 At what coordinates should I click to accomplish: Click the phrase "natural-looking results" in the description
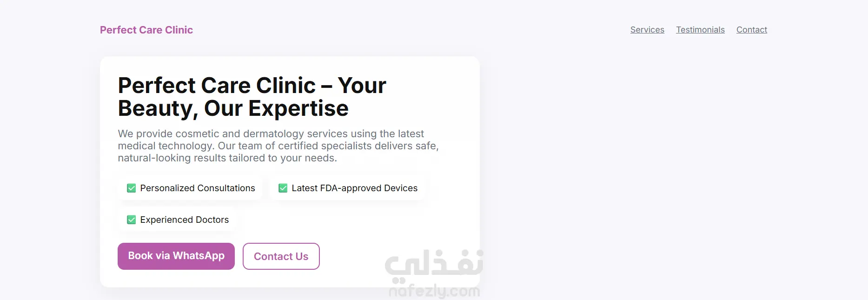[179, 158]
